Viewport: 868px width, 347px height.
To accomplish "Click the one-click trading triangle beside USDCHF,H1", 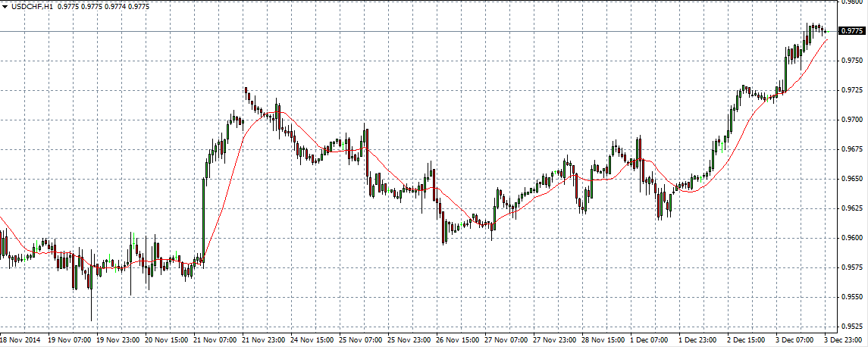I will (x=5, y=6).
